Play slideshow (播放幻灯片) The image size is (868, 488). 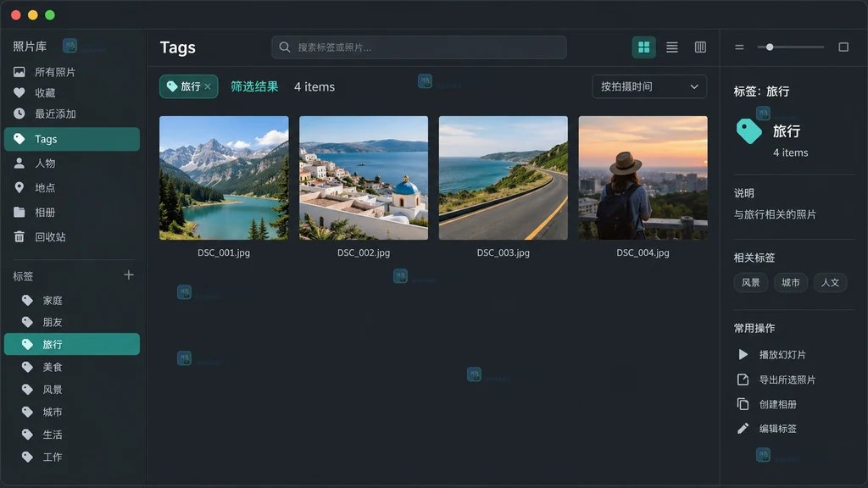(772, 355)
